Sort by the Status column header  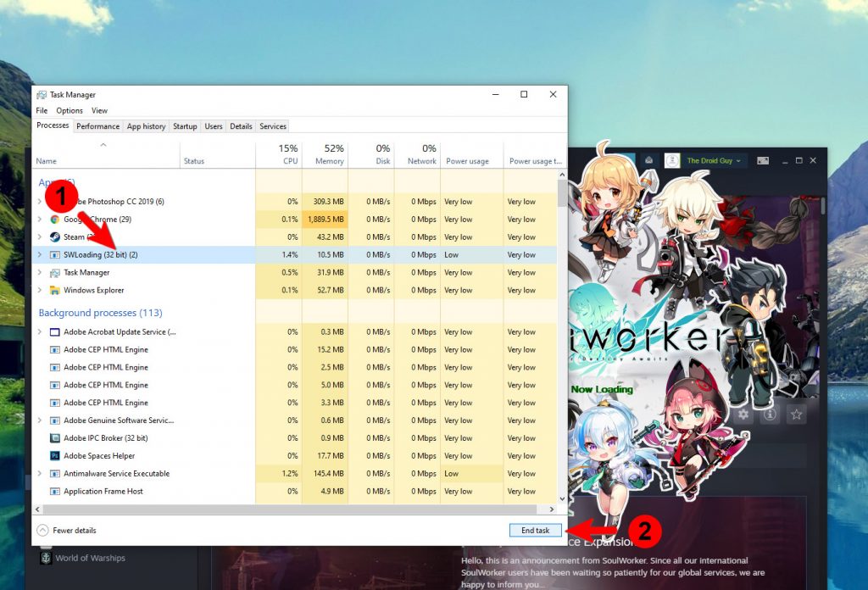[x=218, y=155]
